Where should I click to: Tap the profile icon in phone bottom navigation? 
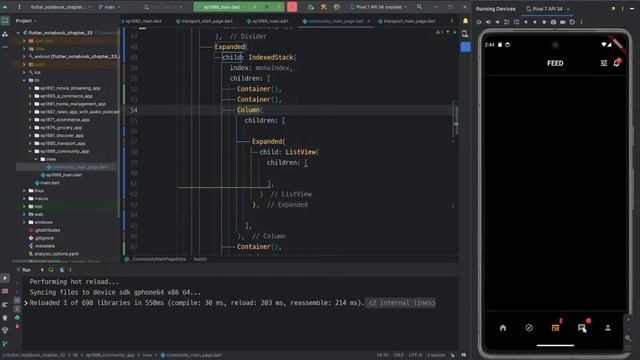[608, 328]
